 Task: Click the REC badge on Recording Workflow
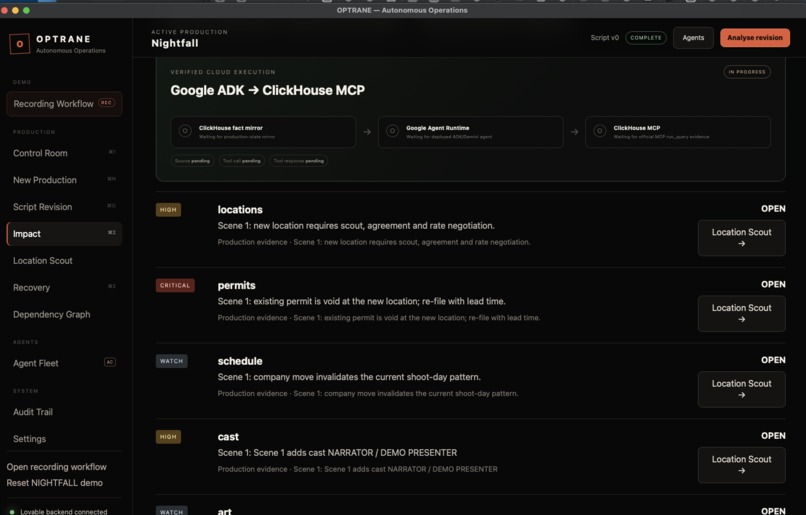[x=106, y=103]
